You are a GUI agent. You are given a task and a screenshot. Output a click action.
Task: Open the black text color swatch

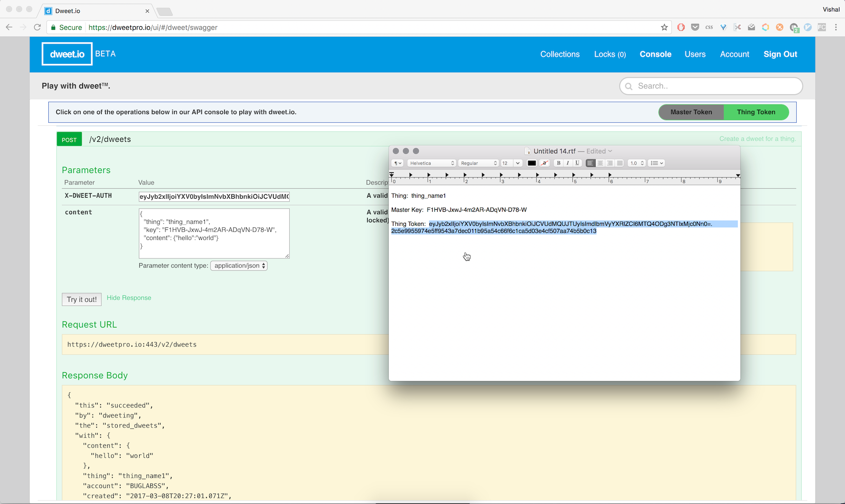click(532, 163)
